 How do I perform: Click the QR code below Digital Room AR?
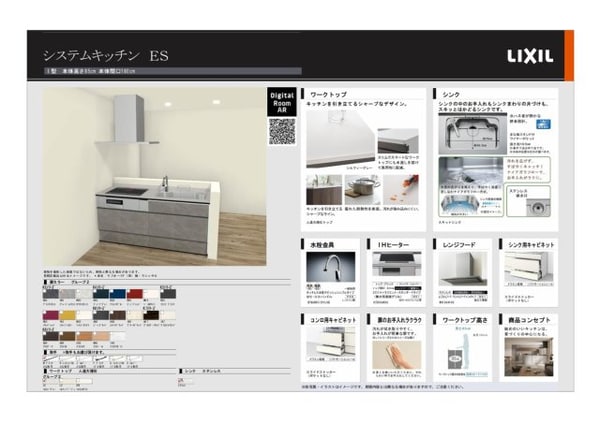282,131
